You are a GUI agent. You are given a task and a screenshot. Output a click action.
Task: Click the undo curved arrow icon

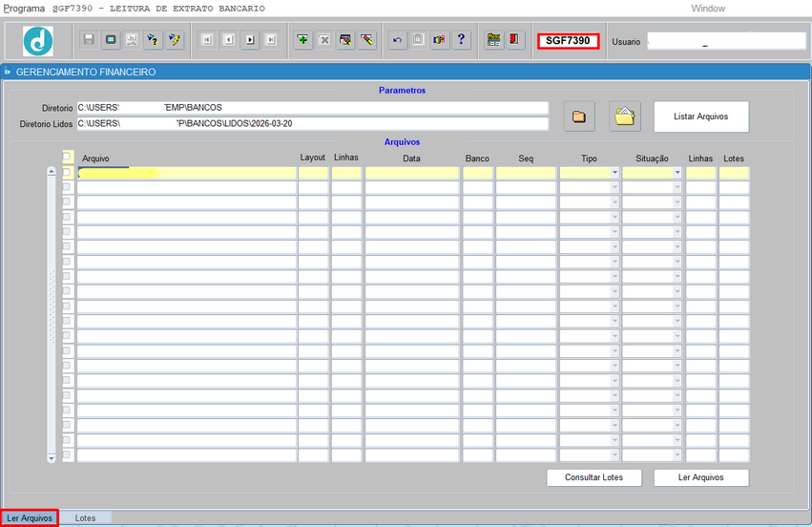pos(397,40)
